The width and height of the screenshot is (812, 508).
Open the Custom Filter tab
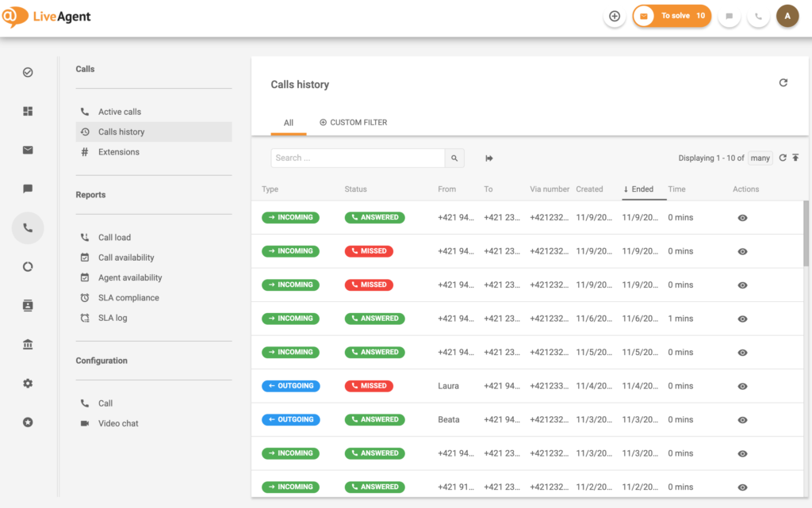pos(353,122)
